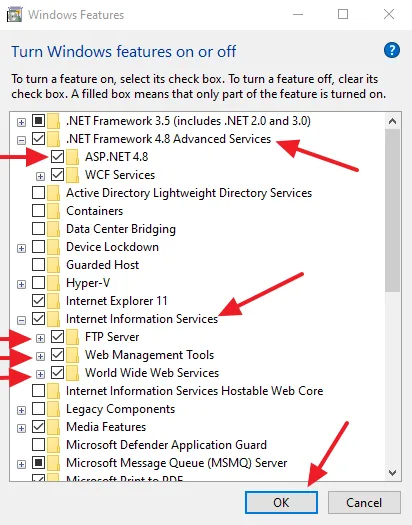Click the Windows Features title bar icon
This screenshot has height=525, width=412.
(15, 15)
